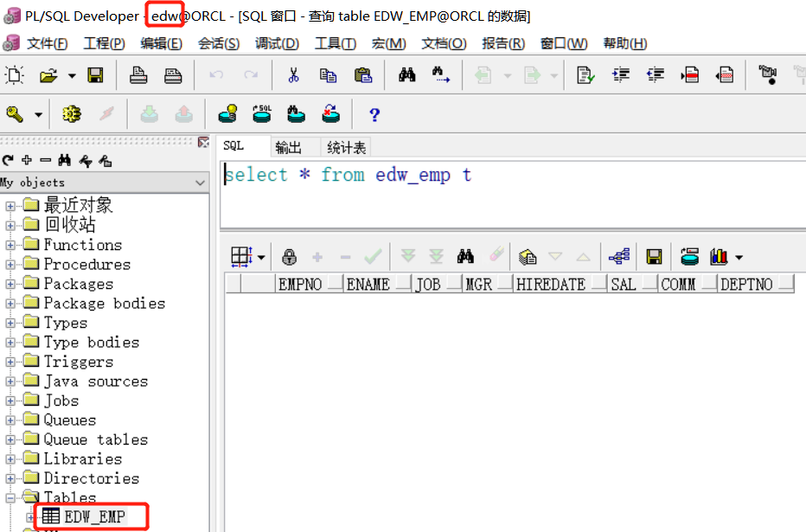Expand the Packages folder
Image resolution: width=806 pixels, height=532 pixels.
10,285
